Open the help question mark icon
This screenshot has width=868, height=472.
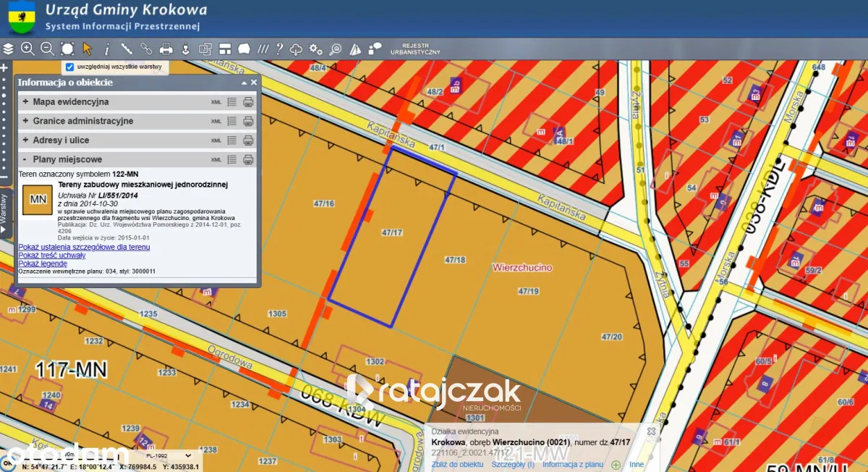(x=279, y=49)
